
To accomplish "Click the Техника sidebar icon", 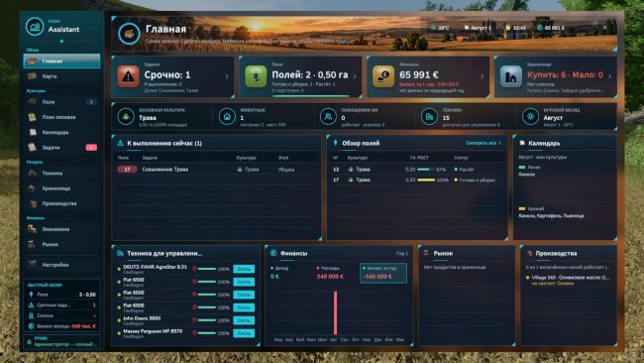I will 32,174.
